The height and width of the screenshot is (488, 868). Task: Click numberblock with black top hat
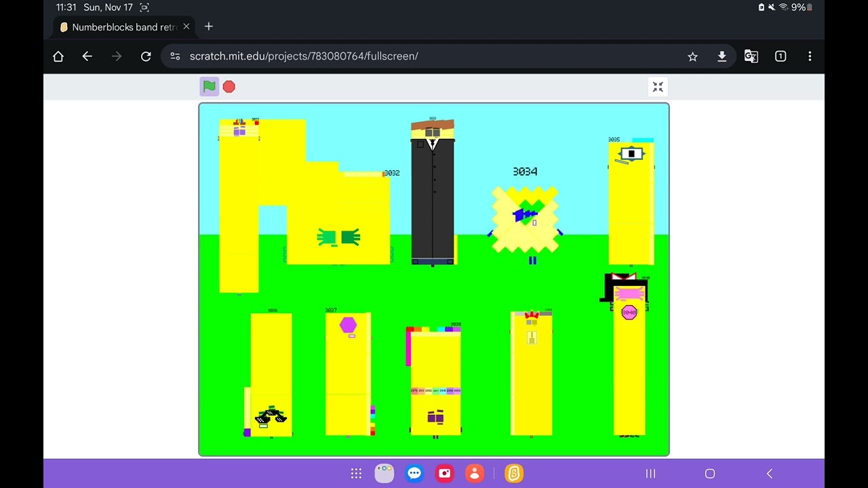coord(628,356)
